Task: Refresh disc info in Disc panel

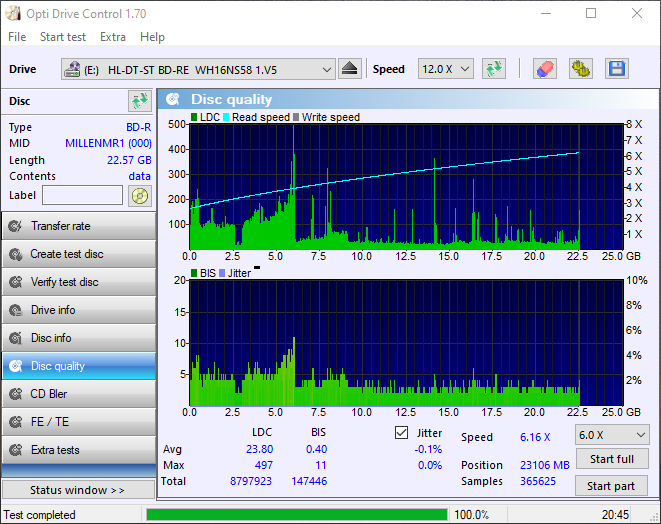Action: point(139,101)
